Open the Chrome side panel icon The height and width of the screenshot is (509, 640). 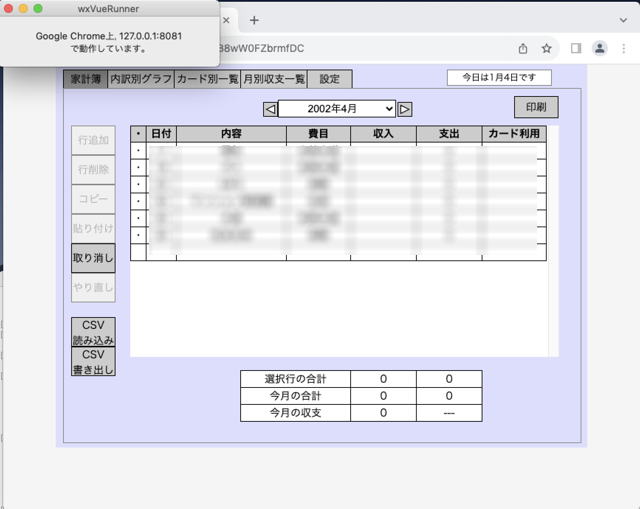pos(576,48)
